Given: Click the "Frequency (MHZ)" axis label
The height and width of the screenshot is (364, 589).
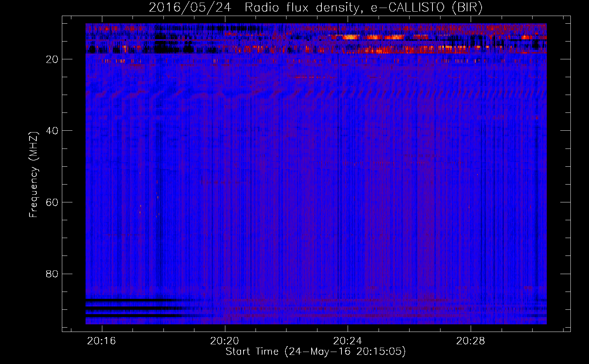Looking at the screenshot, I should pyautogui.click(x=33, y=175).
